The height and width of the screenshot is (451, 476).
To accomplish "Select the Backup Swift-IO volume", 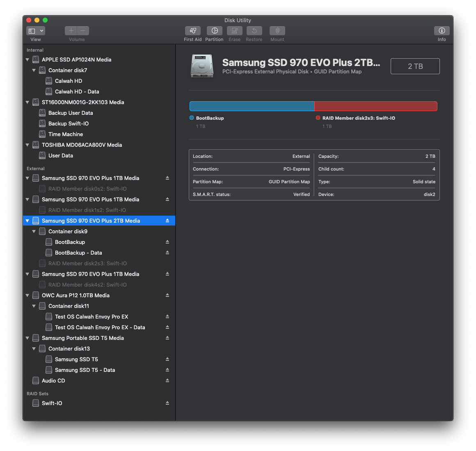I will pyautogui.click(x=99, y=123).
